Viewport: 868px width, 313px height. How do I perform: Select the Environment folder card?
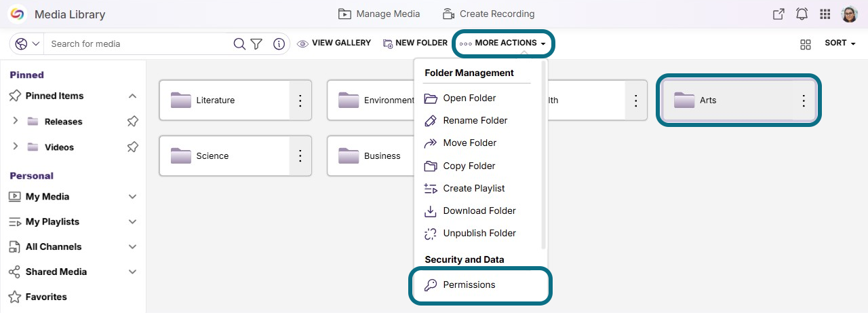point(370,100)
